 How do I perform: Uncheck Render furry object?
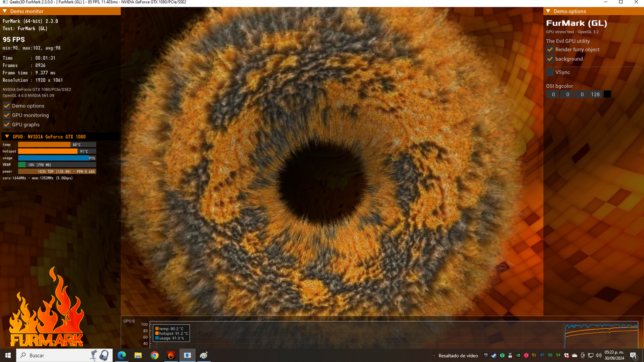point(550,49)
